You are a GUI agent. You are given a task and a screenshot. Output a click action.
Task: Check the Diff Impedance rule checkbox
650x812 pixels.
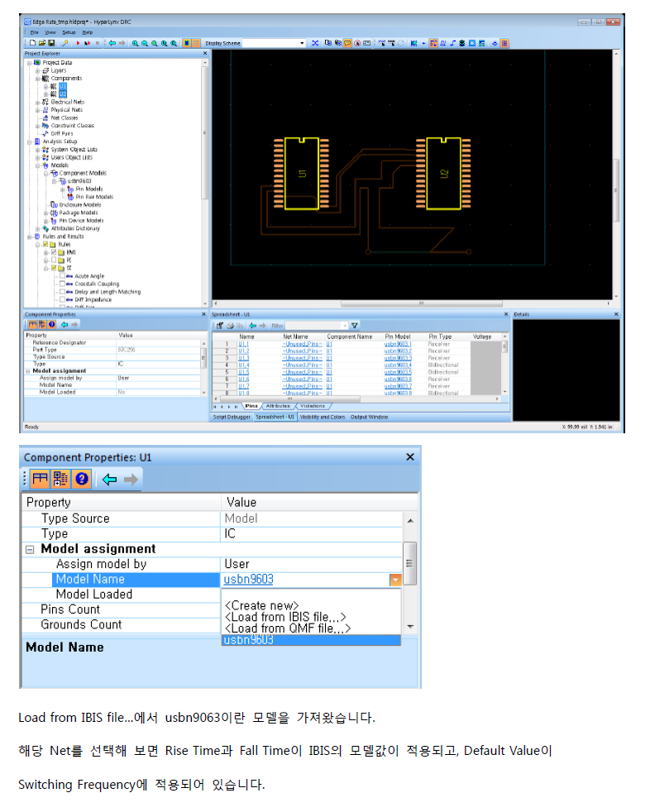pos(61,299)
